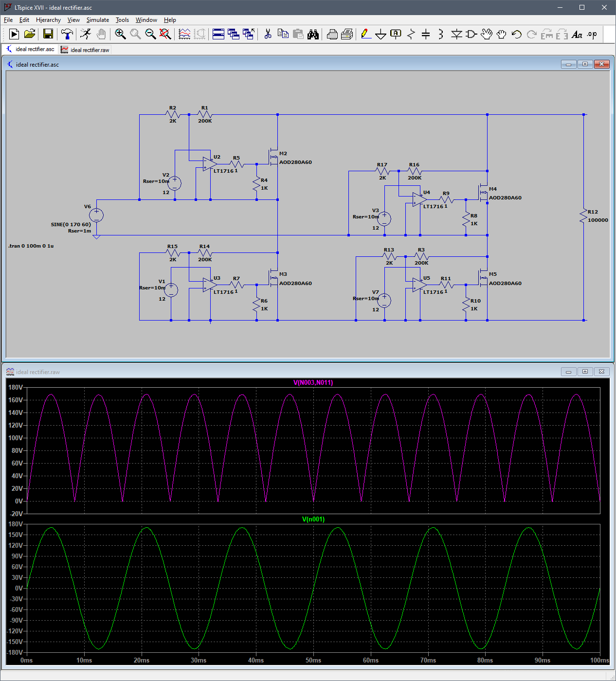This screenshot has height=681, width=616.
Task: Open Find with the binoculars icon
Action: 313,34
